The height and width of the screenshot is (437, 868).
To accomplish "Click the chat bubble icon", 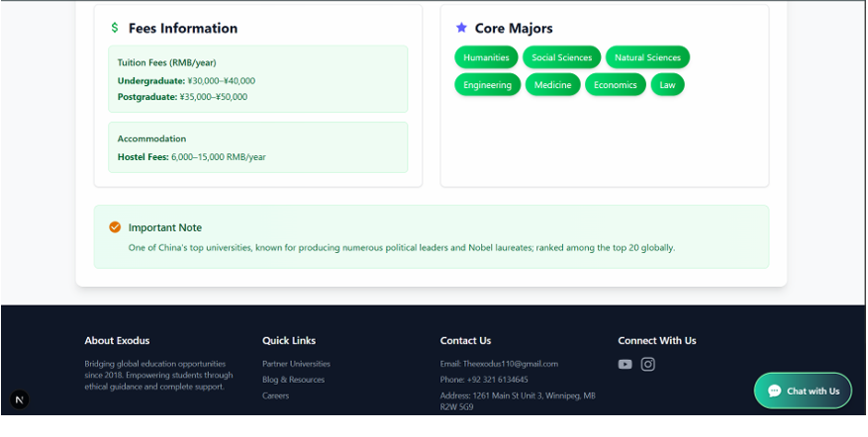I will pos(774,391).
